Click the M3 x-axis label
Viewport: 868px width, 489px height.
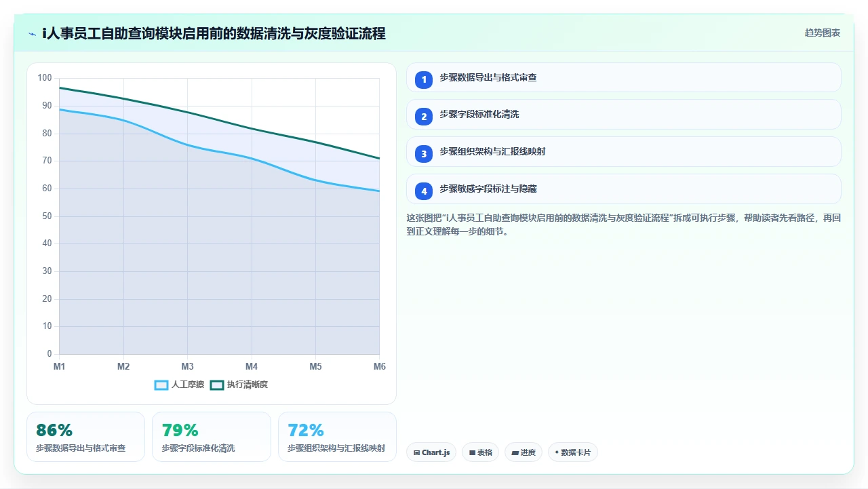point(187,366)
